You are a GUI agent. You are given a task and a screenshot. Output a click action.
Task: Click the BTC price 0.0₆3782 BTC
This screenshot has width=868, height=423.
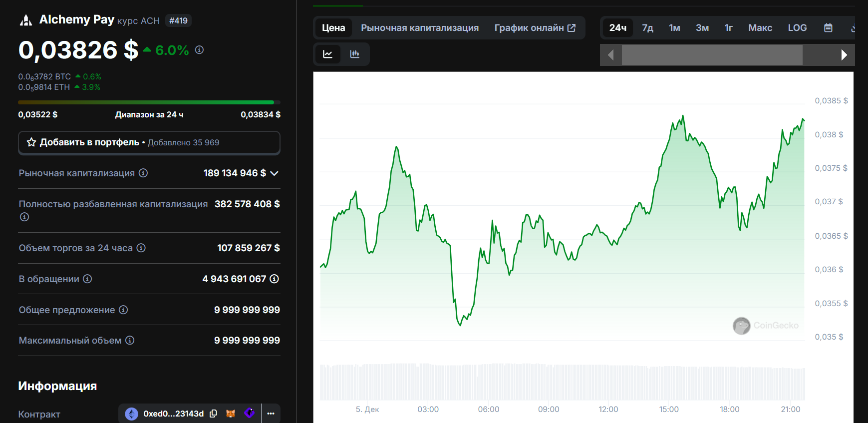click(x=45, y=77)
